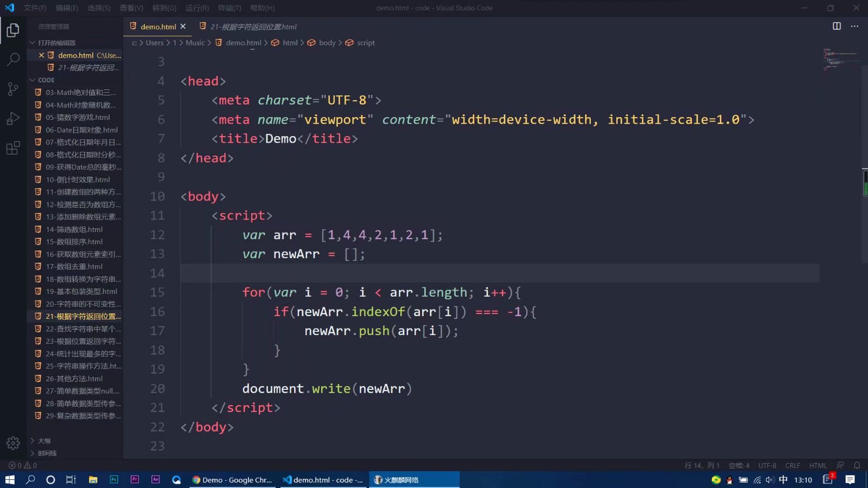Open the Help menu
This screenshot has width=868, height=488.
262,8
